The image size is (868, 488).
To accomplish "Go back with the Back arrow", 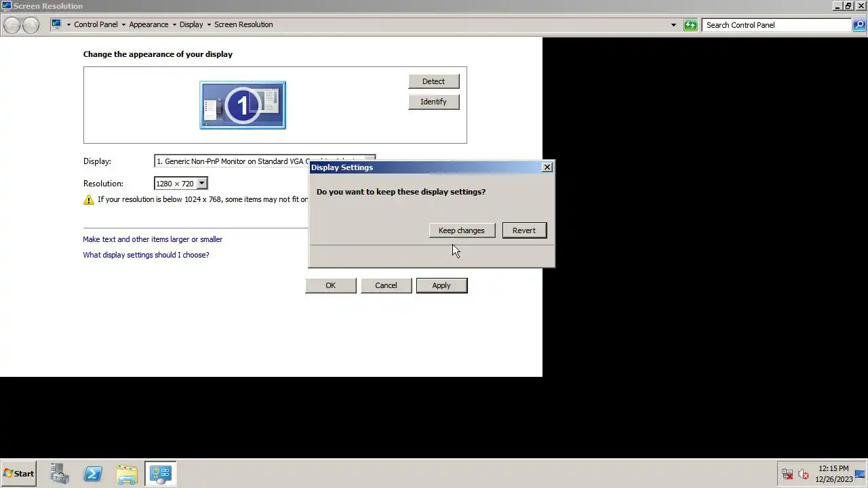I will (12, 25).
